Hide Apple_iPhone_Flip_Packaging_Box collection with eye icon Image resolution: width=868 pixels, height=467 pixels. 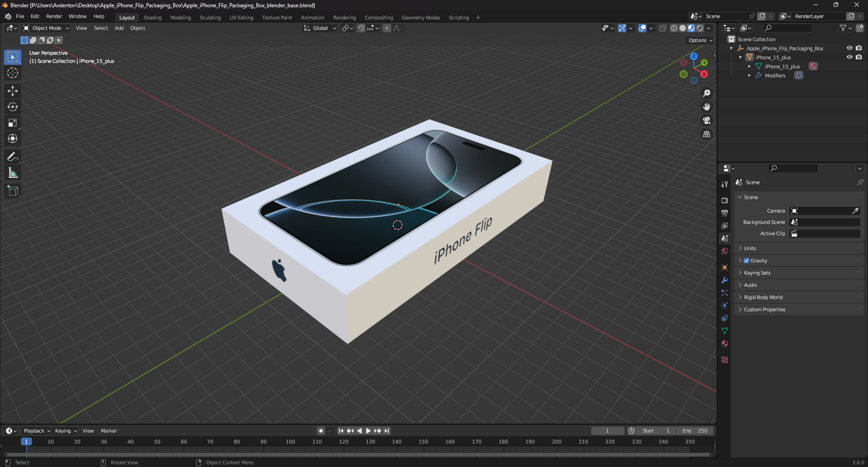pos(849,48)
